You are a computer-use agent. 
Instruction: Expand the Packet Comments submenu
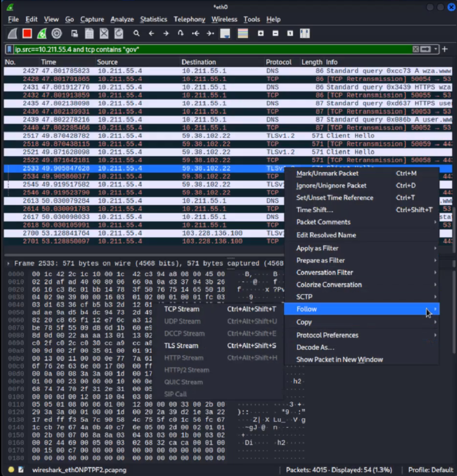pos(362,222)
